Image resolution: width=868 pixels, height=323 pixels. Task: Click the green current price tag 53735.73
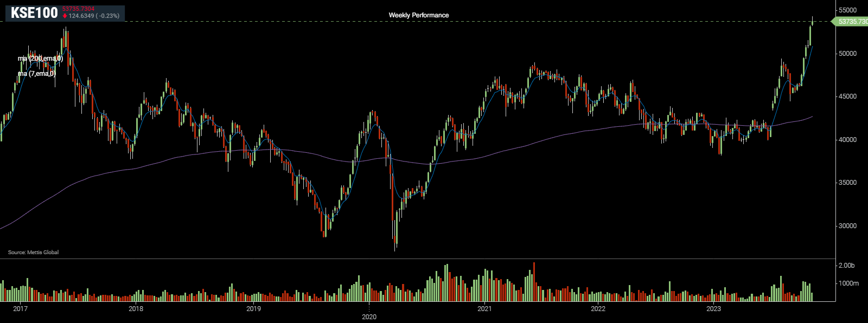click(851, 21)
